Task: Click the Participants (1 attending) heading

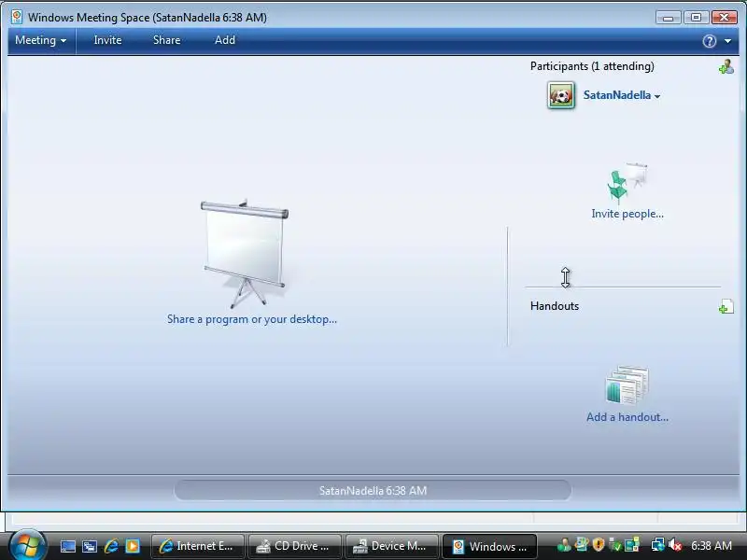Action: 592,66
